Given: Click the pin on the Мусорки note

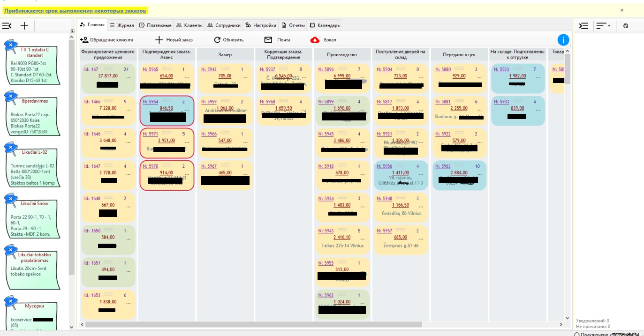Looking at the screenshot, I should point(10,303).
